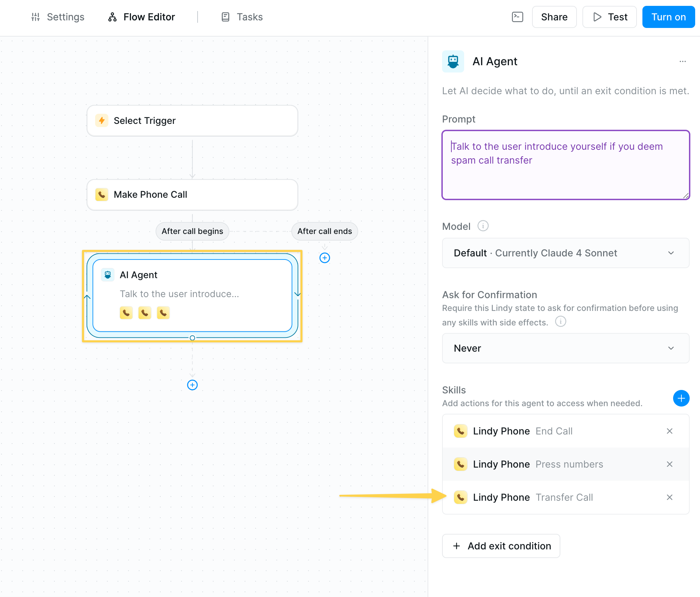Remove the Transfer Call skill

pyautogui.click(x=669, y=497)
